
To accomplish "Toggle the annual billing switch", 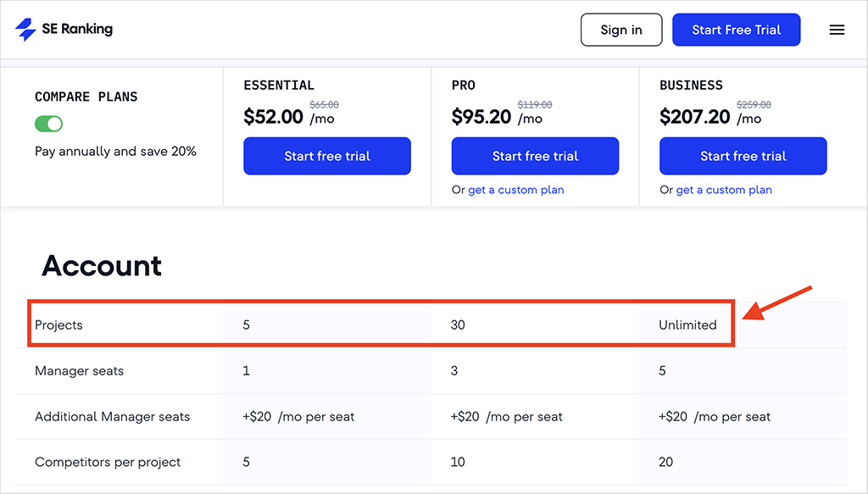I will [48, 124].
